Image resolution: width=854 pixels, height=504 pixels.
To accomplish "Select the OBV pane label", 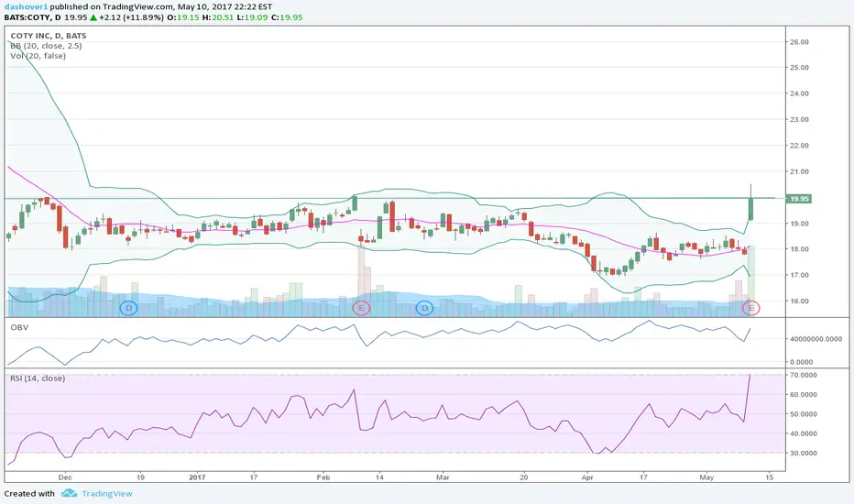I will pyautogui.click(x=19, y=327).
